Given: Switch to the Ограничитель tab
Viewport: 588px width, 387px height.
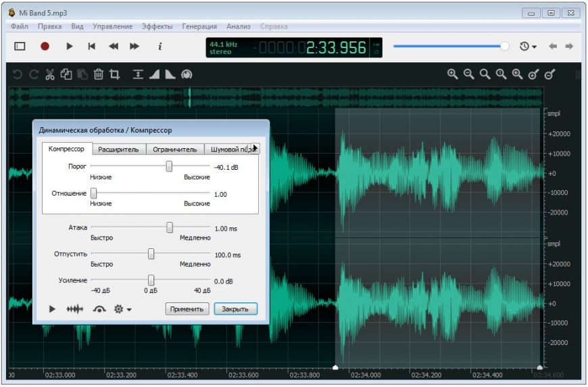Looking at the screenshot, I should pyautogui.click(x=174, y=150).
